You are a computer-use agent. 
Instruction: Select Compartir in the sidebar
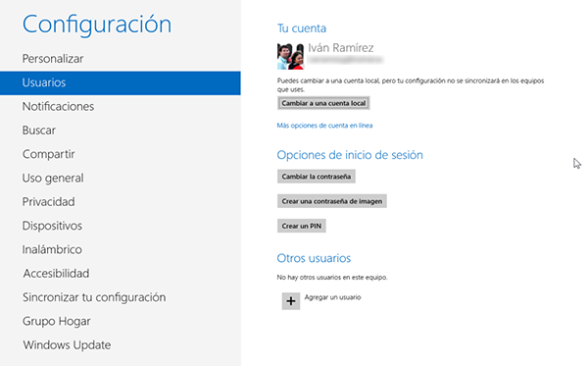[x=49, y=154]
